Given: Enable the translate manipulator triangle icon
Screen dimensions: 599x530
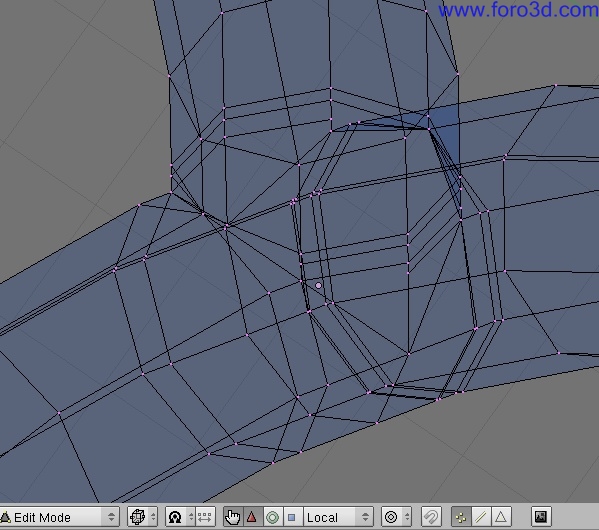Looking at the screenshot, I should [x=252, y=517].
